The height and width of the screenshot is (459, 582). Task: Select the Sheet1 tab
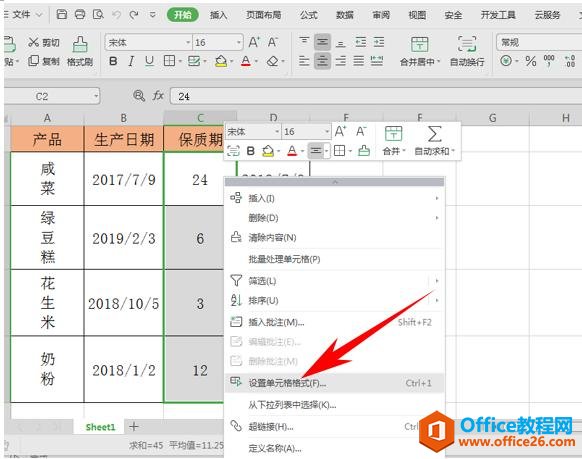100,427
